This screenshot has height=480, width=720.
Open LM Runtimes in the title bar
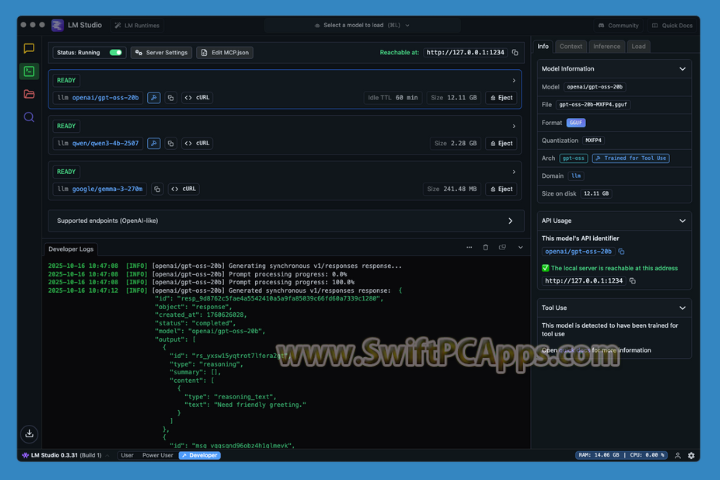point(137,25)
